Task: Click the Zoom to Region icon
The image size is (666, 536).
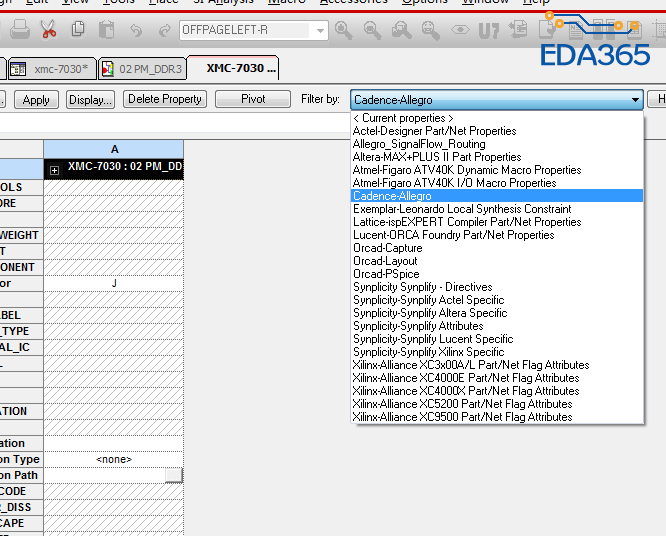Action: click(401, 30)
